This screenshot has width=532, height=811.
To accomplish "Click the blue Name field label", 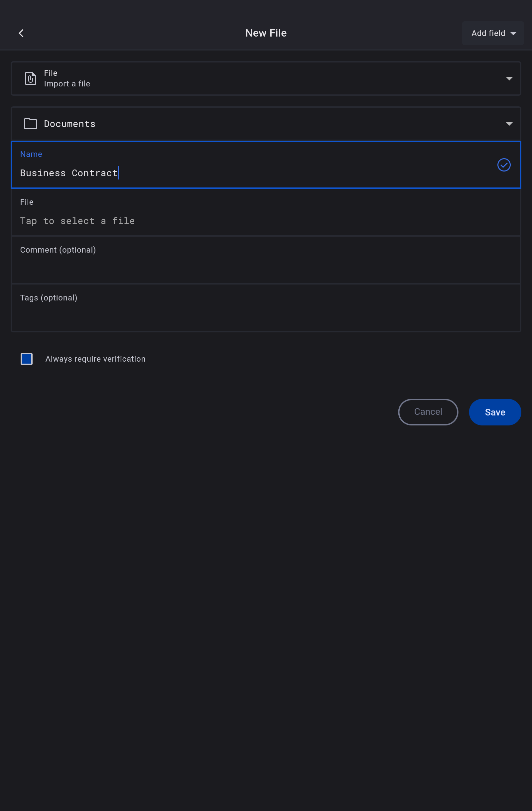I will tap(31, 154).
